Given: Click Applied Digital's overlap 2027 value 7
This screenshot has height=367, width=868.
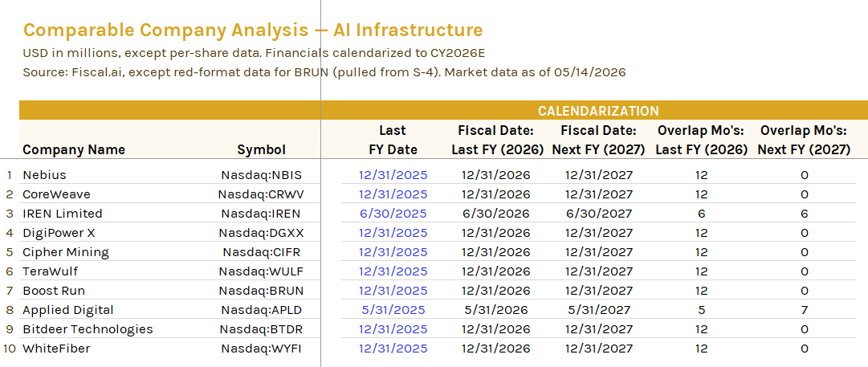Looking at the screenshot, I should tap(805, 310).
